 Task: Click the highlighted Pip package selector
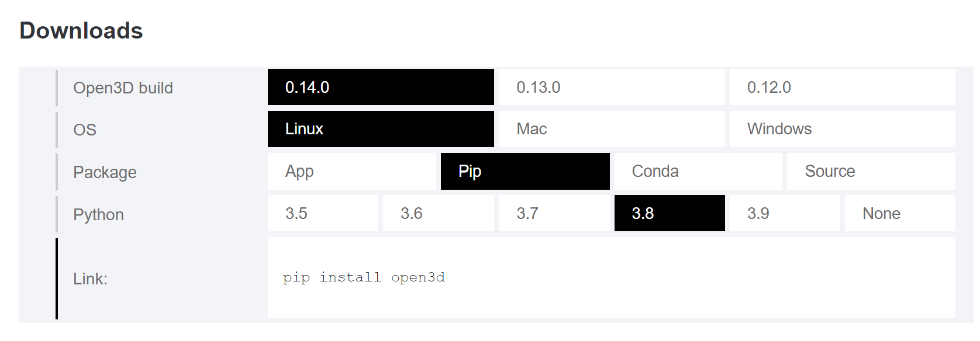[x=524, y=171]
